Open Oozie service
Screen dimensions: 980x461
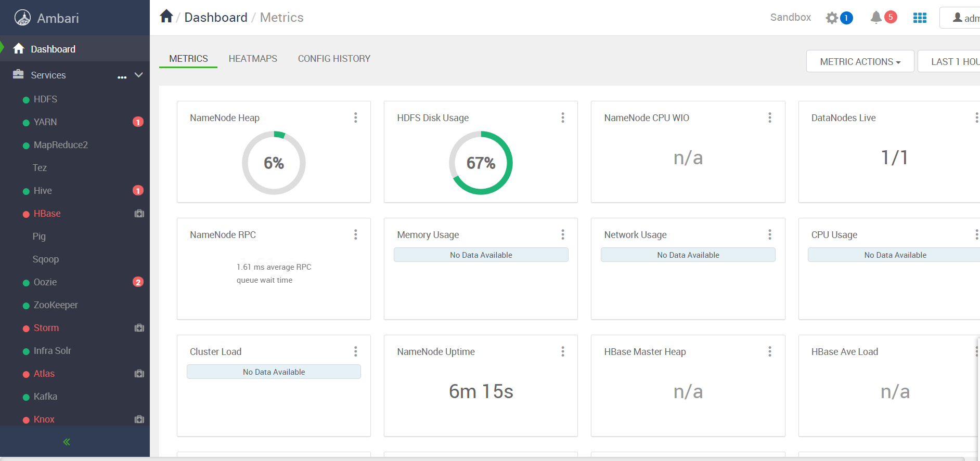(45, 282)
